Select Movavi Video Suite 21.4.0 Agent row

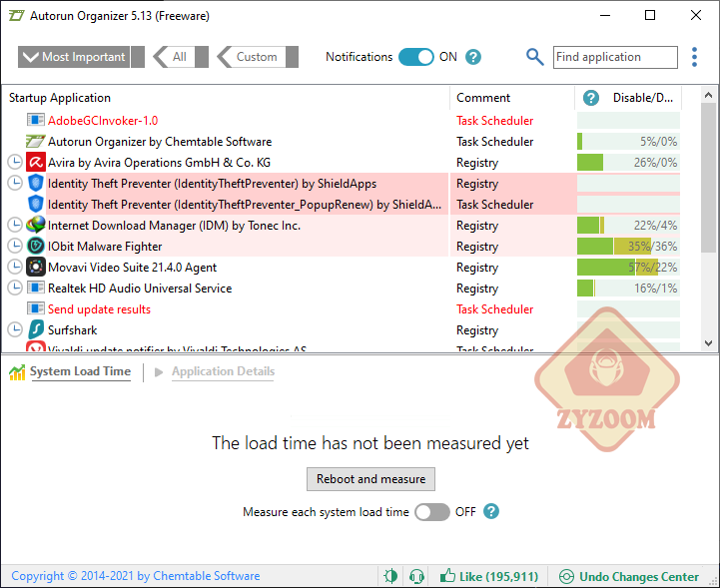coord(340,268)
